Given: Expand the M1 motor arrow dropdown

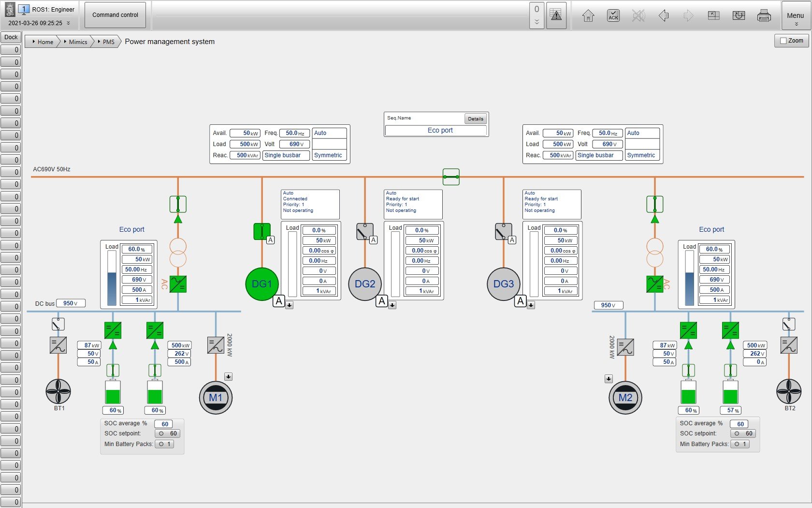Looking at the screenshot, I should 229,377.
